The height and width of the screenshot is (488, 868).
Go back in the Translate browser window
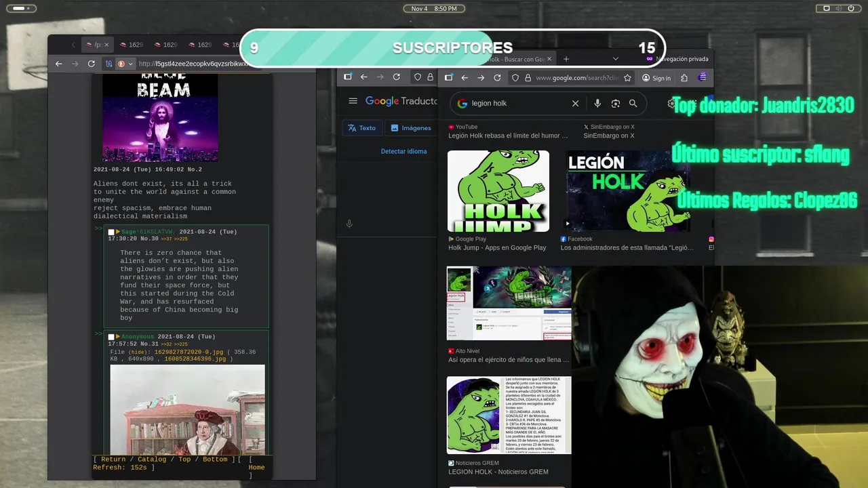tap(364, 77)
